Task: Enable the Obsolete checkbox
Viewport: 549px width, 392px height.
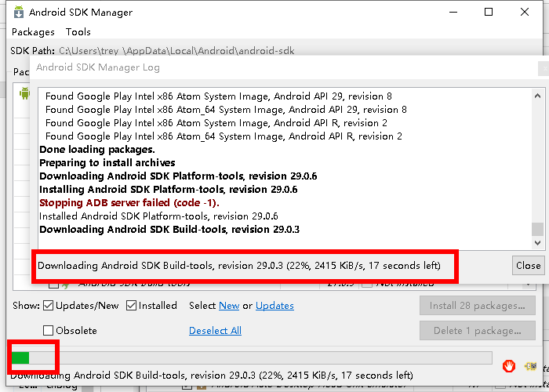Action: point(49,330)
